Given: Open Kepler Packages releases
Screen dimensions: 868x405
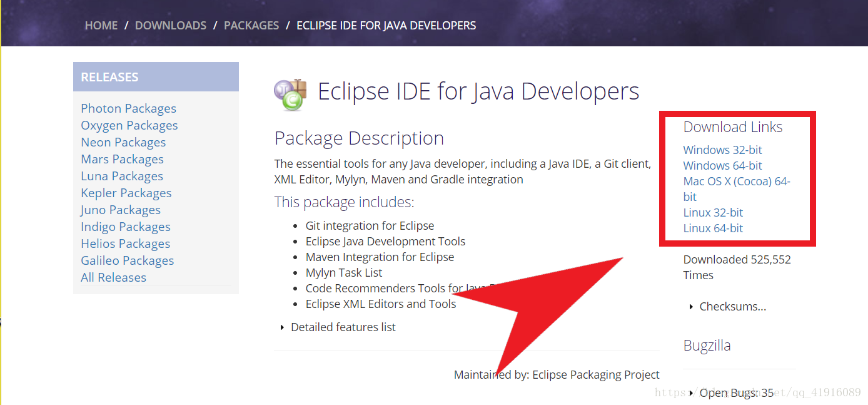Looking at the screenshot, I should click(126, 193).
